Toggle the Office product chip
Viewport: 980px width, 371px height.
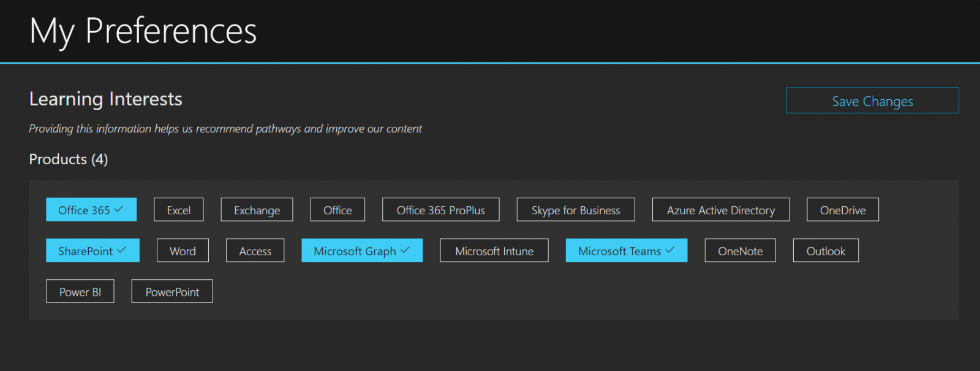tap(337, 209)
